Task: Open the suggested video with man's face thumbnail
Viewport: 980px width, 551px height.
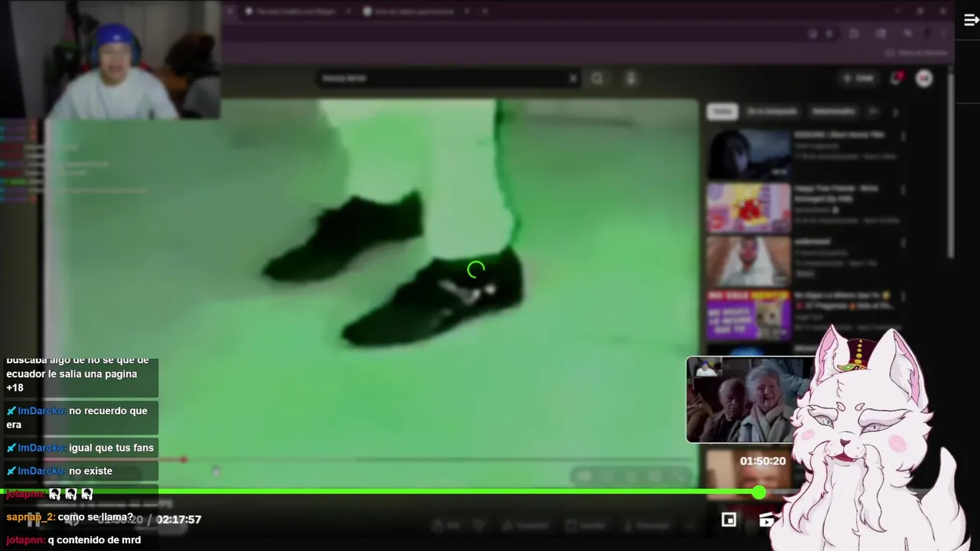Action: [x=749, y=261]
